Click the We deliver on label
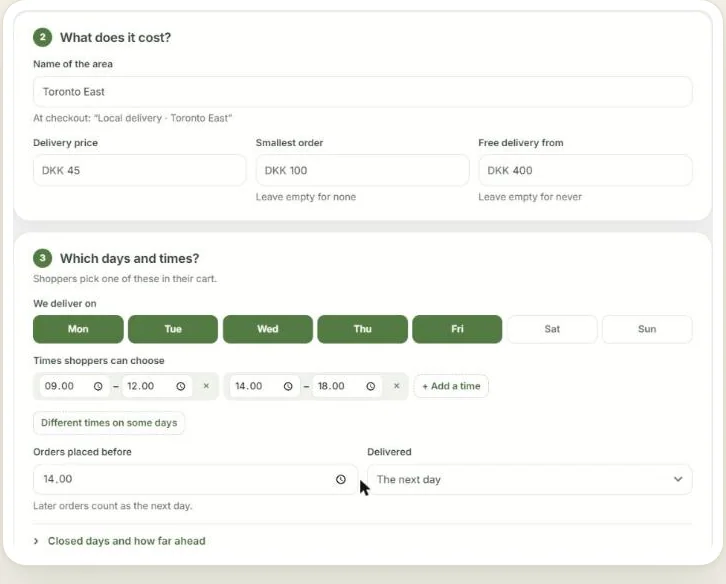The image size is (726, 584). click(65, 304)
